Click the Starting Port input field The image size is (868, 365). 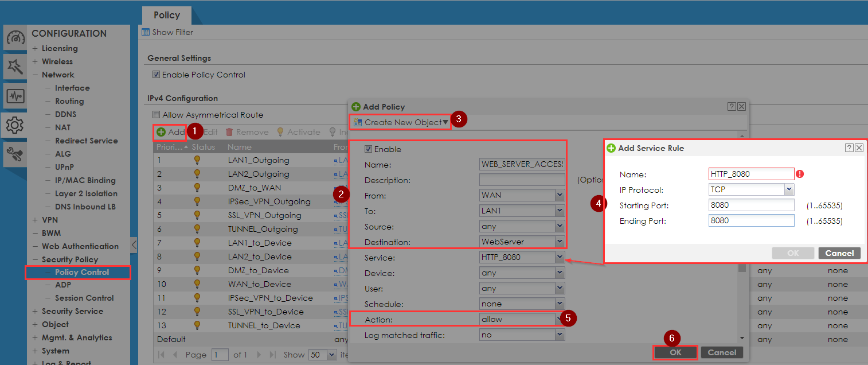click(751, 205)
